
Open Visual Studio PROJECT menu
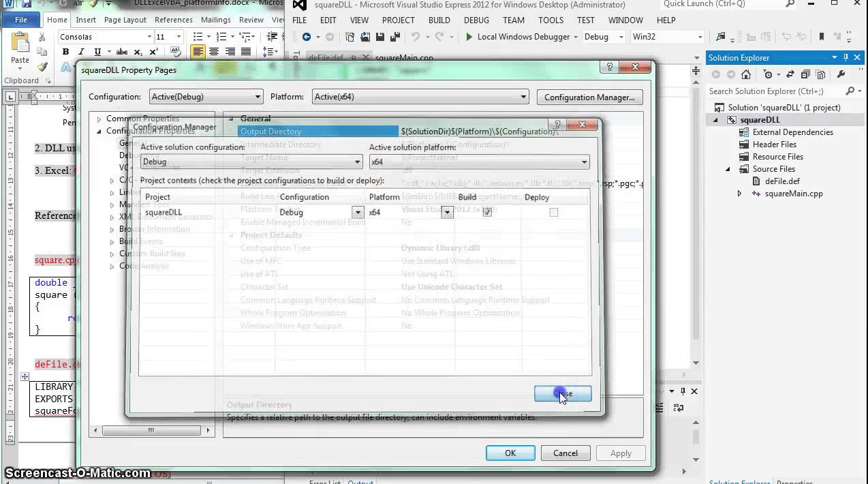pos(398,20)
